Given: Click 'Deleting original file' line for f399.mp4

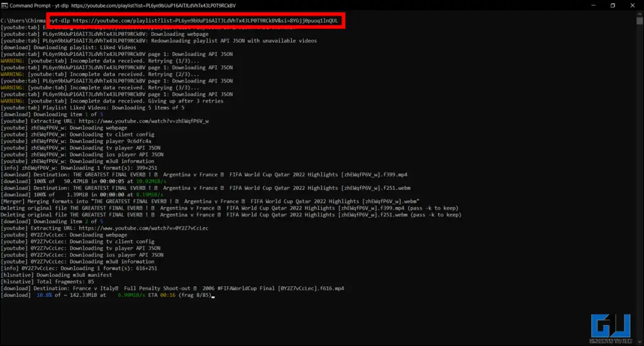Looking at the screenshot, I should pos(230,208).
